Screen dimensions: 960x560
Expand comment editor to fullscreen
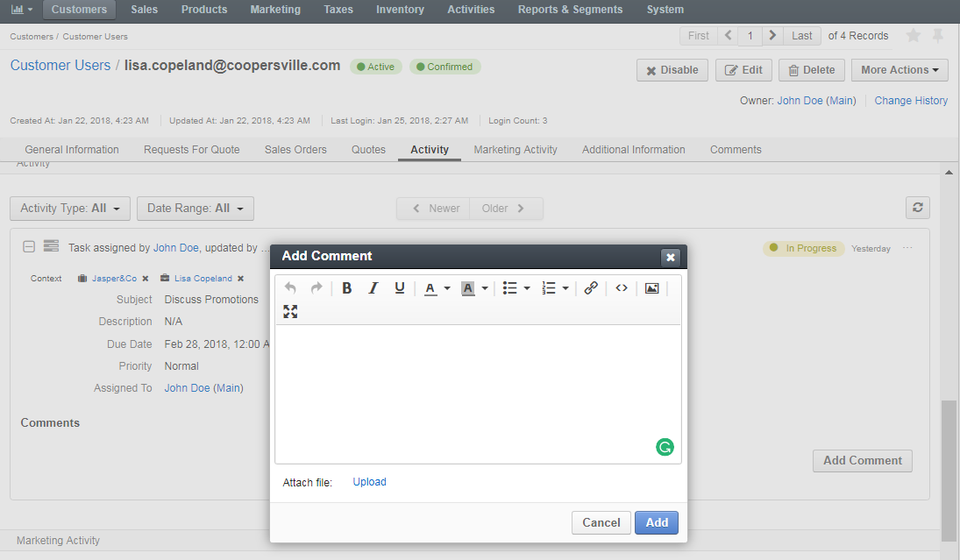point(290,311)
